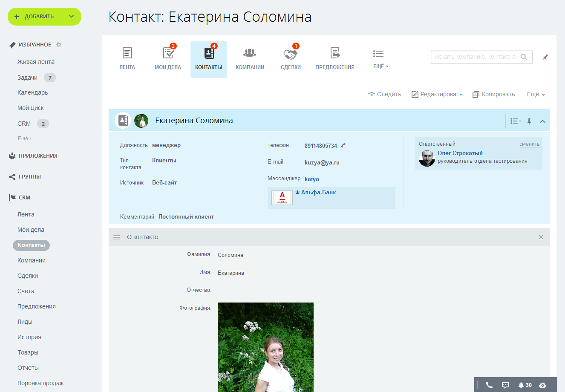Viewport: 565px width, 392px height.
Task: Toggle Следить to follow this contact
Action: click(385, 95)
